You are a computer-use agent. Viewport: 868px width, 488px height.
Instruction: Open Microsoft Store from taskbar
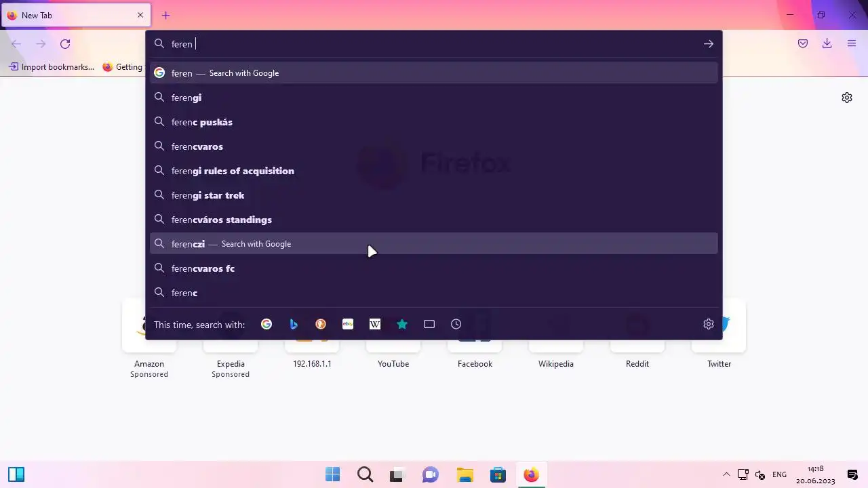pyautogui.click(x=498, y=474)
